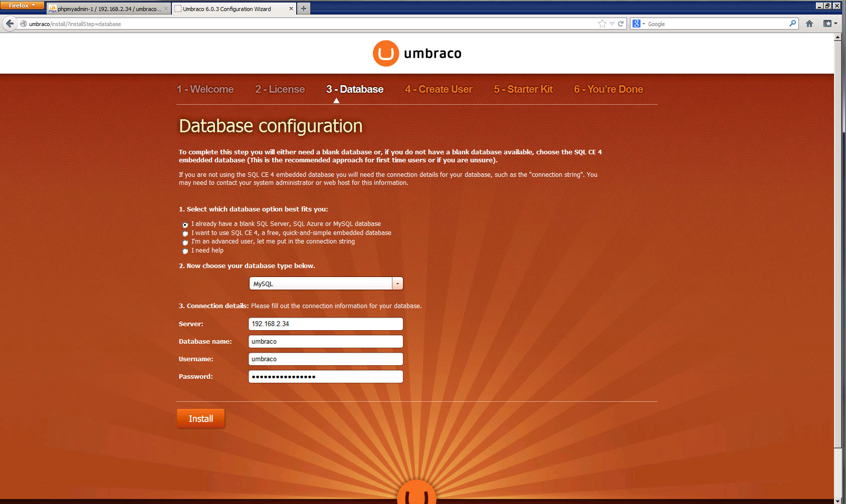Click the scrollbar down arrow

pyautogui.click(x=837, y=500)
